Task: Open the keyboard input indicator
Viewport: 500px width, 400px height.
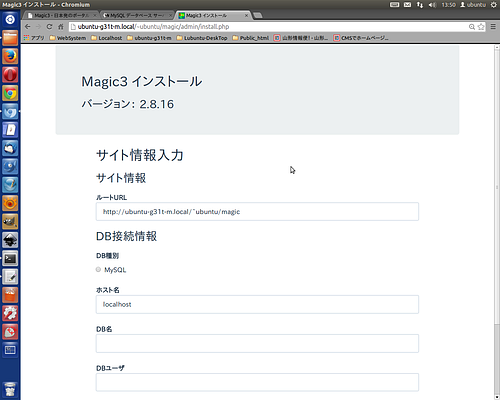Action: [x=394, y=5]
